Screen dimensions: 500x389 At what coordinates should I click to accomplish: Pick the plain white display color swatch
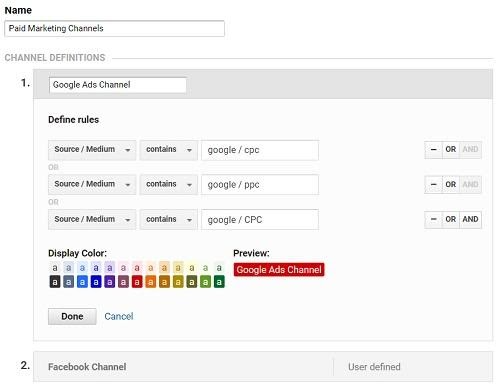[x=55, y=268]
